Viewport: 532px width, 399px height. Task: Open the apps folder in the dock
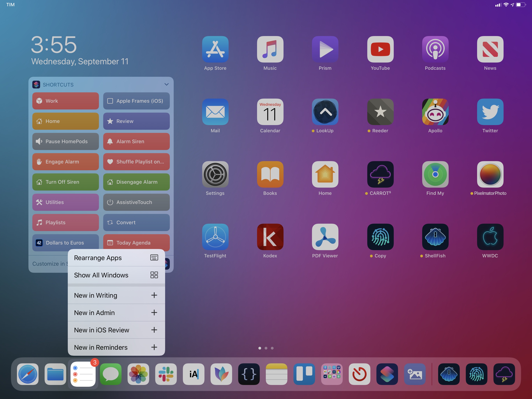pyautogui.click(x=332, y=374)
